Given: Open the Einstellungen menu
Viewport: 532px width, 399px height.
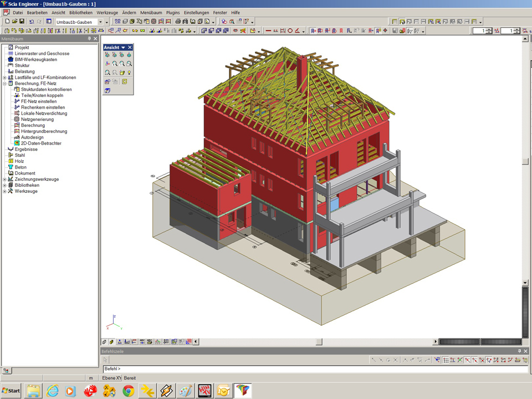Looking at the screenshot, I should pyautogui.click(x=196, y=12).
